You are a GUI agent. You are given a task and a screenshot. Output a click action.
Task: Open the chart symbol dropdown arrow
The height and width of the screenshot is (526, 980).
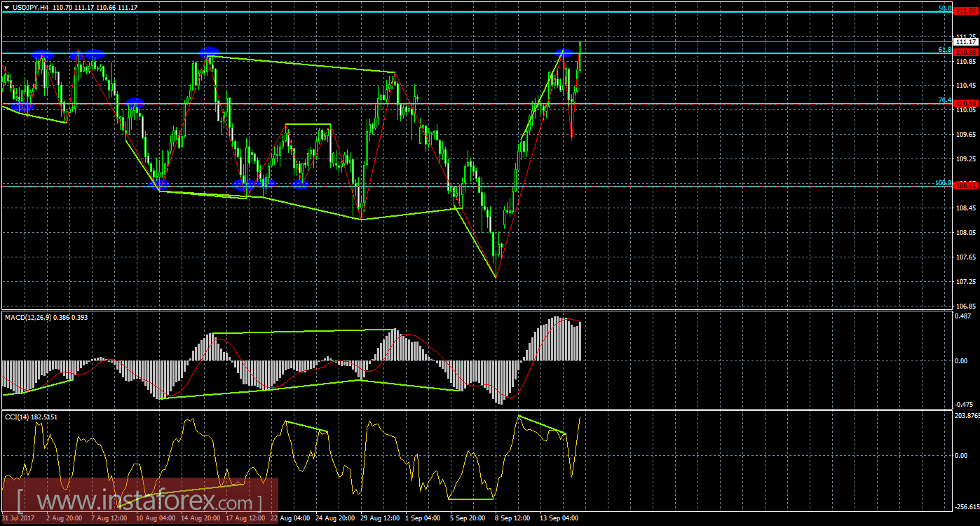click(x=6, y=6)
